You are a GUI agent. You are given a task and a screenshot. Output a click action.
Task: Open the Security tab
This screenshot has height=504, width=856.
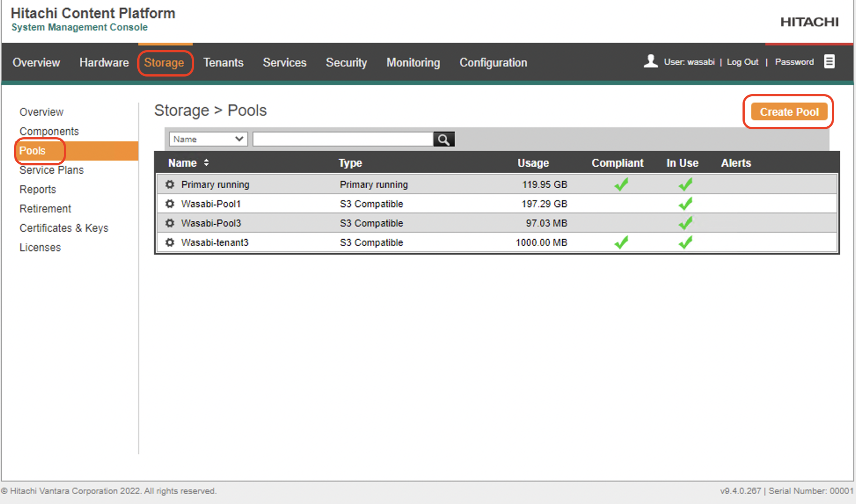pyautogui.click(x=346, y=62)
